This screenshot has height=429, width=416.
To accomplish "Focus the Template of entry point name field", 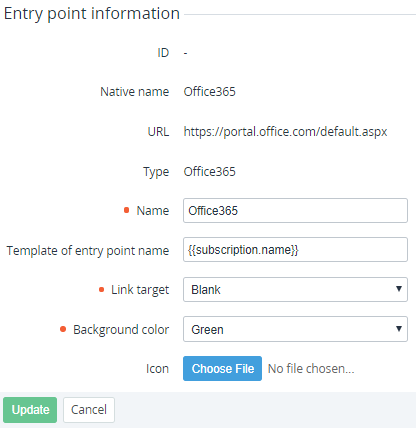I will [x=295, y=249].
